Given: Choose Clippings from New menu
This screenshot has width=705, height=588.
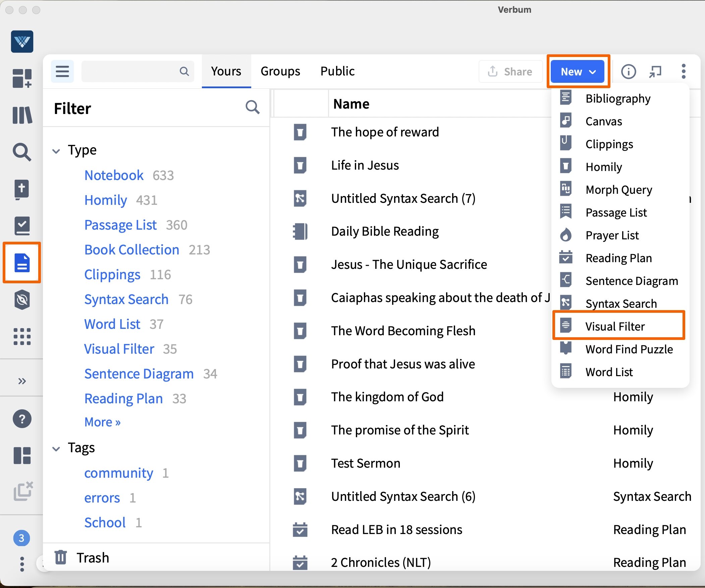Looking at the screenshot, I should 620,144.
